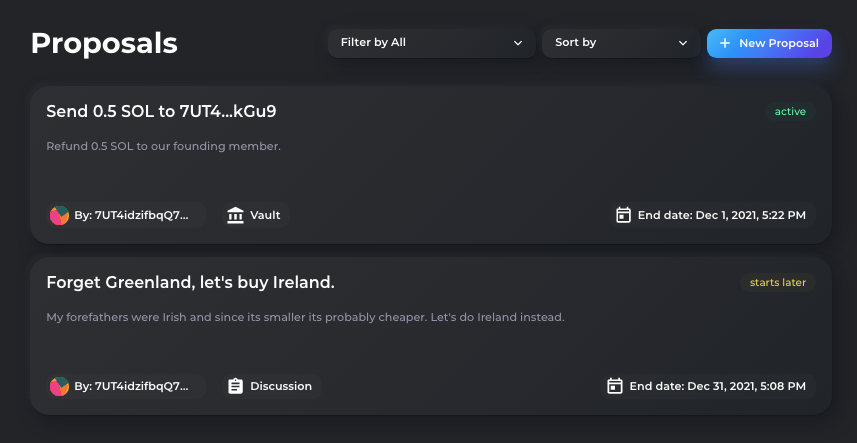Click the author avatar on the Ireland proposal
The height and width of the screenshot is (443, 857).
[59, 386]
